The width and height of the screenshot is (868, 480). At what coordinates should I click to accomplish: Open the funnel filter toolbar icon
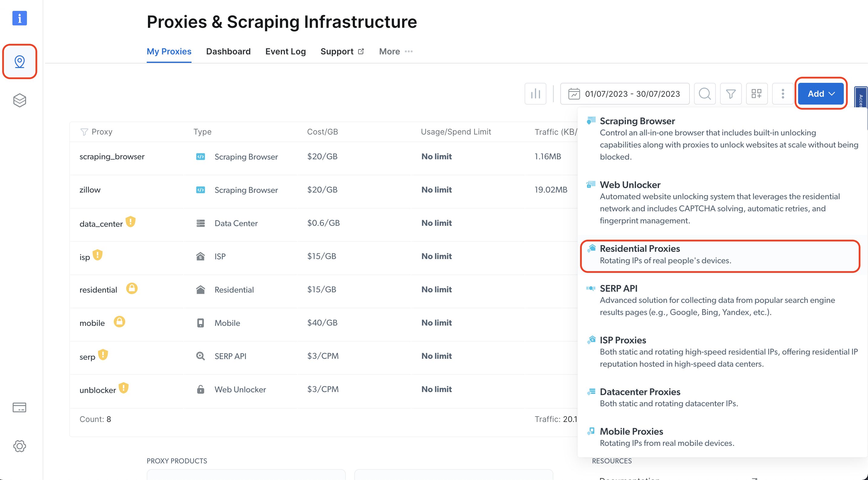pyautogui.click(x=731, y=94)
